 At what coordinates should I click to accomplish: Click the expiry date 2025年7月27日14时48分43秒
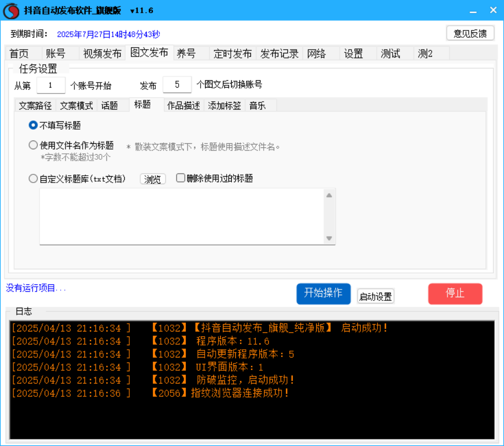click(x=109, y=34)
